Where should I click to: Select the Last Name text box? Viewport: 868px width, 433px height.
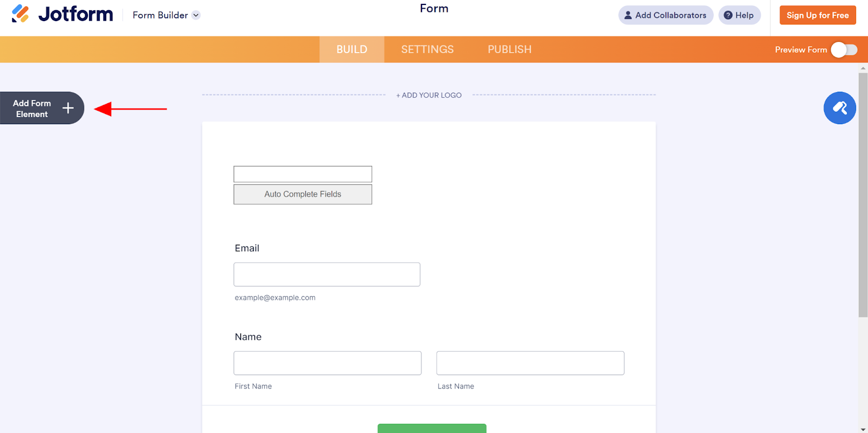(530, 363)
